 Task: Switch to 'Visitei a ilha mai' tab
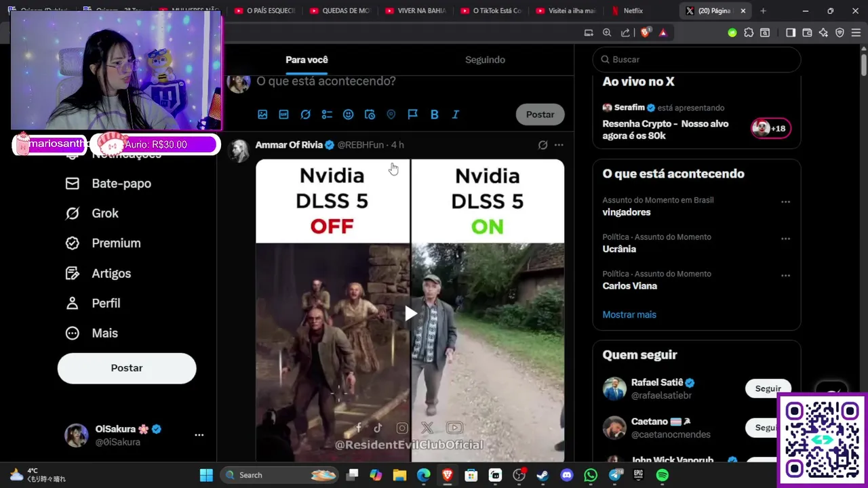tap(566, 11)
